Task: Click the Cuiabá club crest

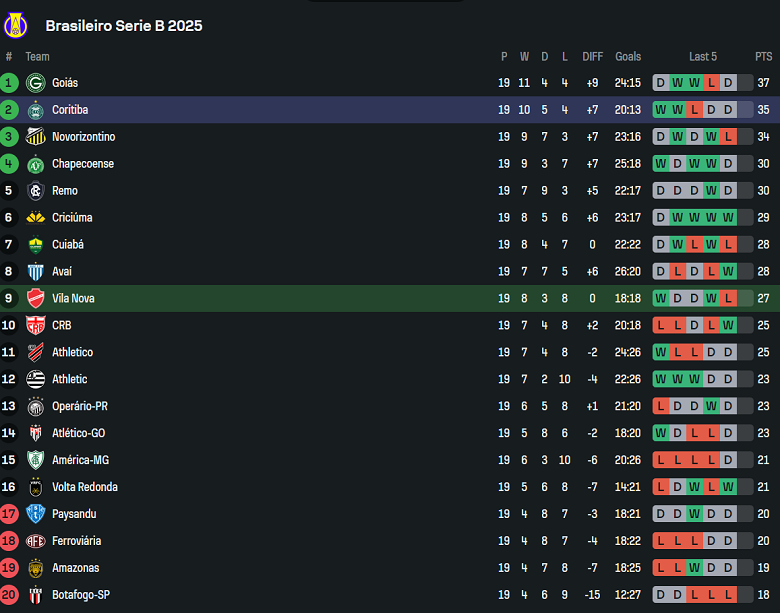Action: [x=36, y=245]
